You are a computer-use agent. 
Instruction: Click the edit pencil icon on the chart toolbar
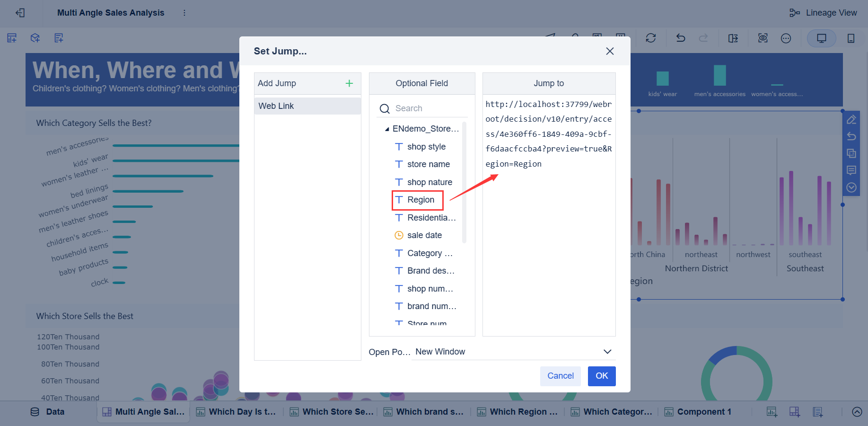click(x=851, y=119)
